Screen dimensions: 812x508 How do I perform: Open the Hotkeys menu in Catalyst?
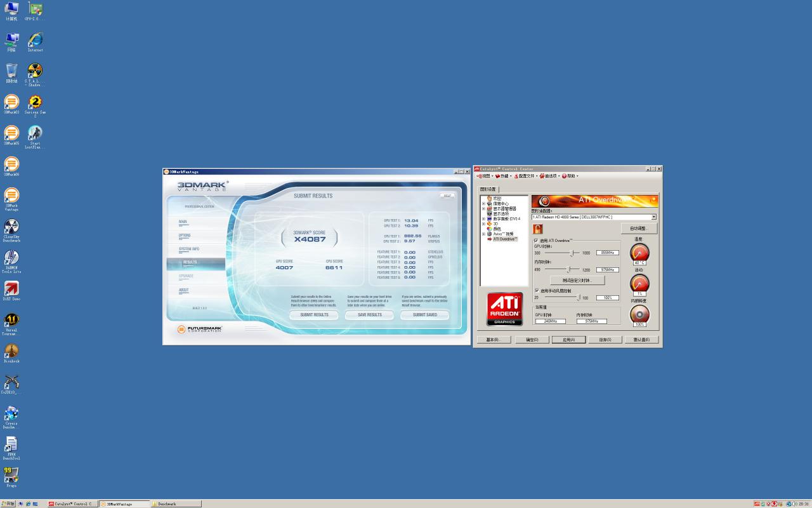coord(504,176)
